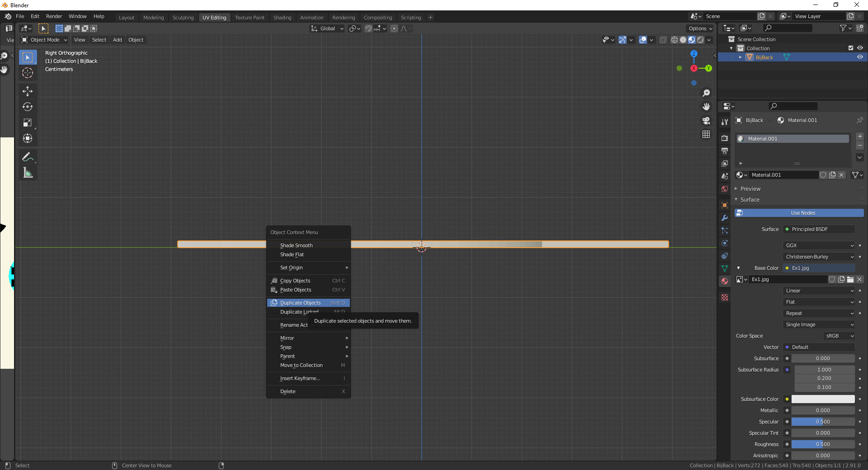Select the Move tool in the toolbar
Screen dimensions: 868x470
(x=28, y=91)
